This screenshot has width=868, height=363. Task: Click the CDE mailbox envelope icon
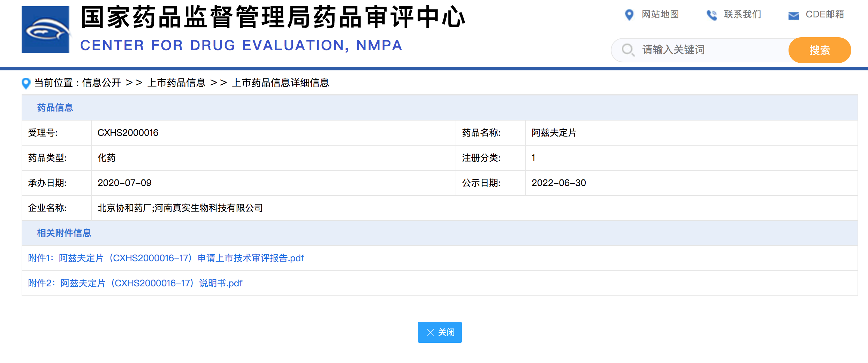794,16
